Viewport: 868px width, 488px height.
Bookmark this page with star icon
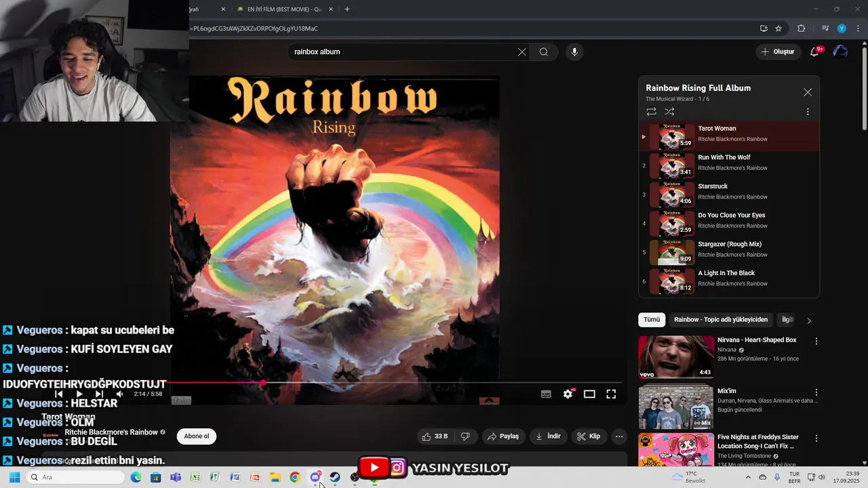(x=778, y=28)
